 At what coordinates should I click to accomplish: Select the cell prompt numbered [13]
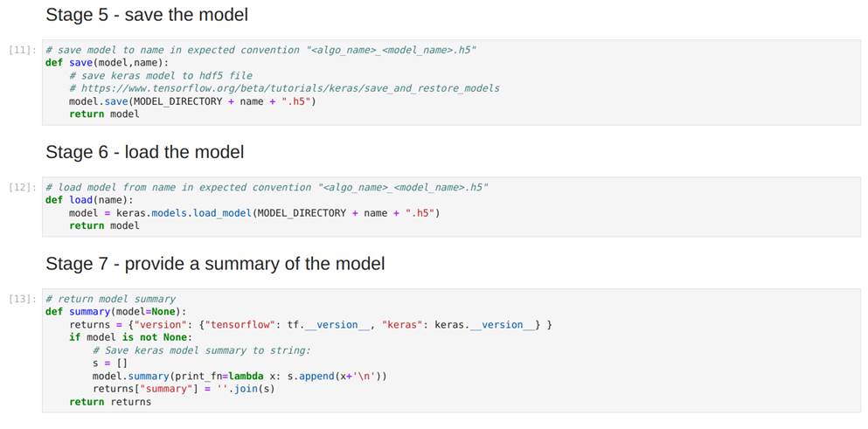21,299
